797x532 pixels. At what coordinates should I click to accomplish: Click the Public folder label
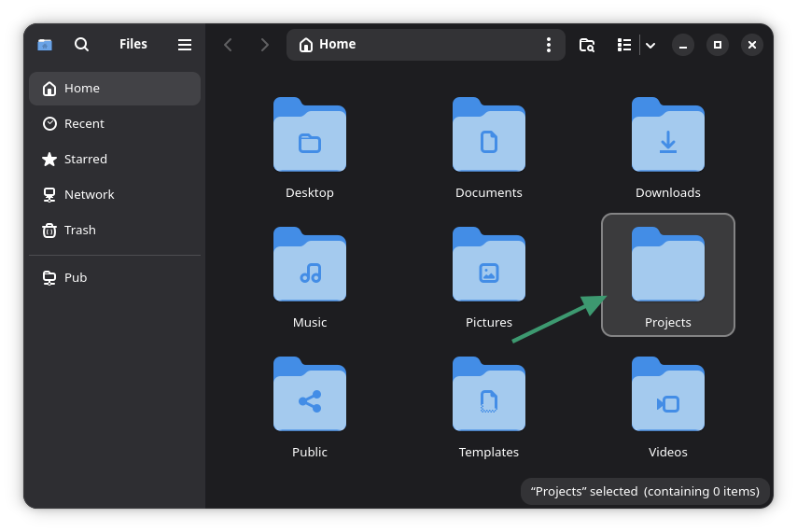pos(310,453)
